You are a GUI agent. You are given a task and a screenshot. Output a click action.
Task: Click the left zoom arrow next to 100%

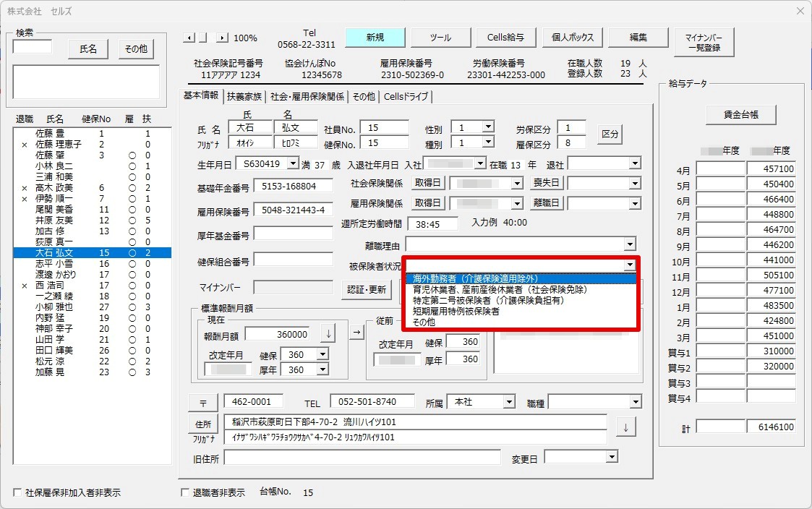point(189,38)
